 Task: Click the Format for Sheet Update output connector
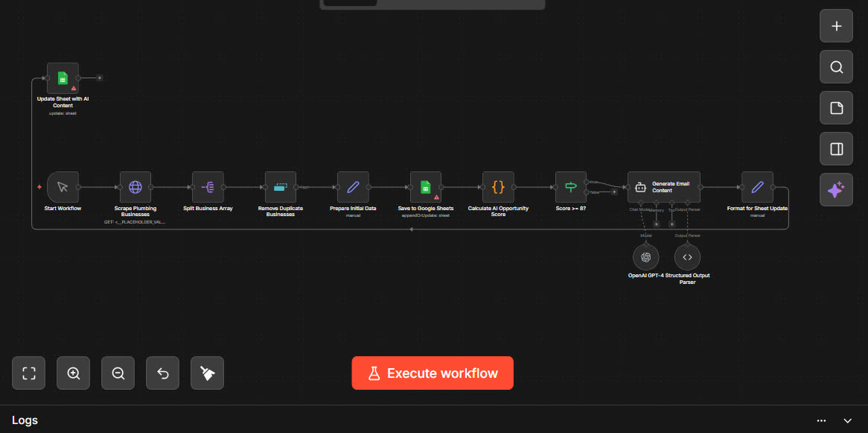(773, 187)
